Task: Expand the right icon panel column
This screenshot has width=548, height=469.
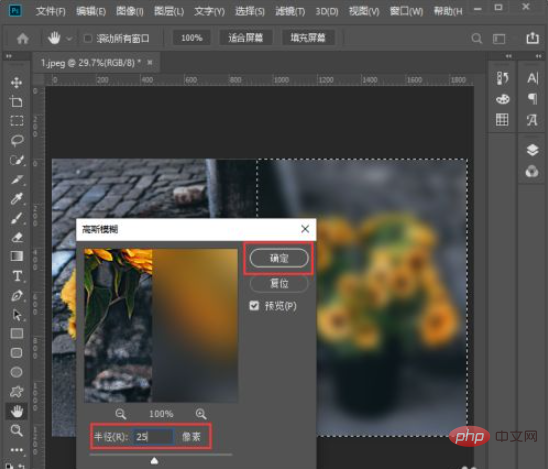Action: tap(539, 56)
